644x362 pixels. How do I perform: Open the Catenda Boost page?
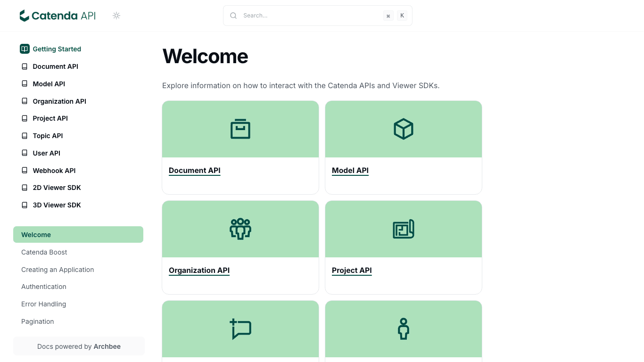click(44, 252)
